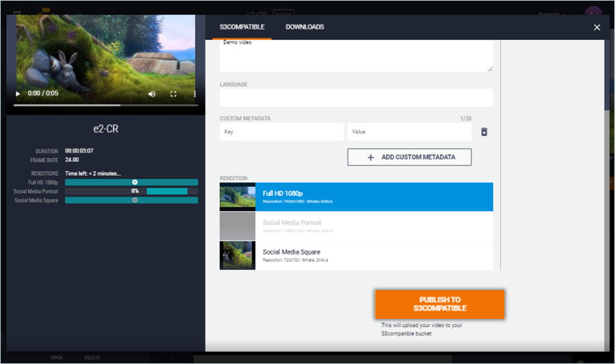Play the e2-CR video preview
This screenshot has height=364, width=615.
(x=18, y=94)
